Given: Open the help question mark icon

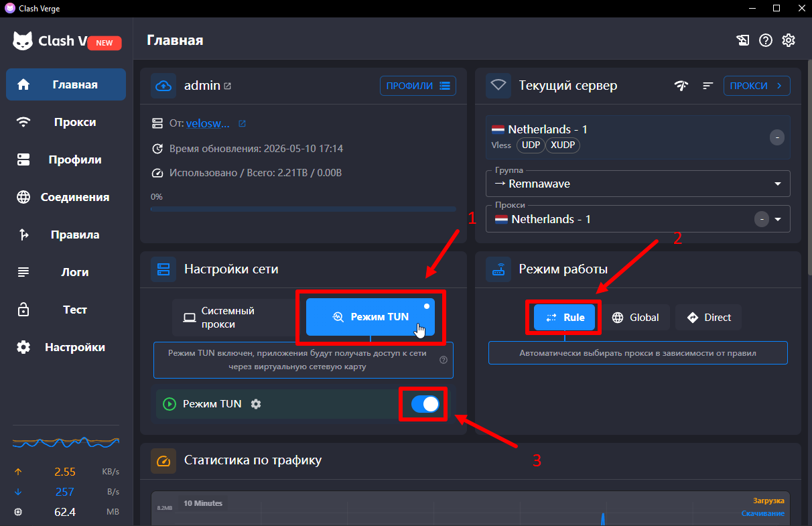Looking at the screenshot, I should [x=766, y=40].
